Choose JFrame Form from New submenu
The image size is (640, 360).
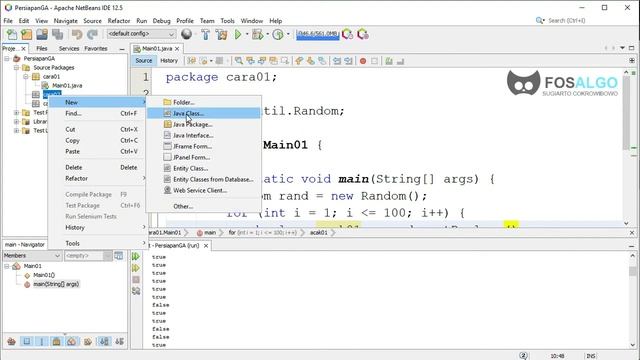pyautogui.click(x=203, y=146)
